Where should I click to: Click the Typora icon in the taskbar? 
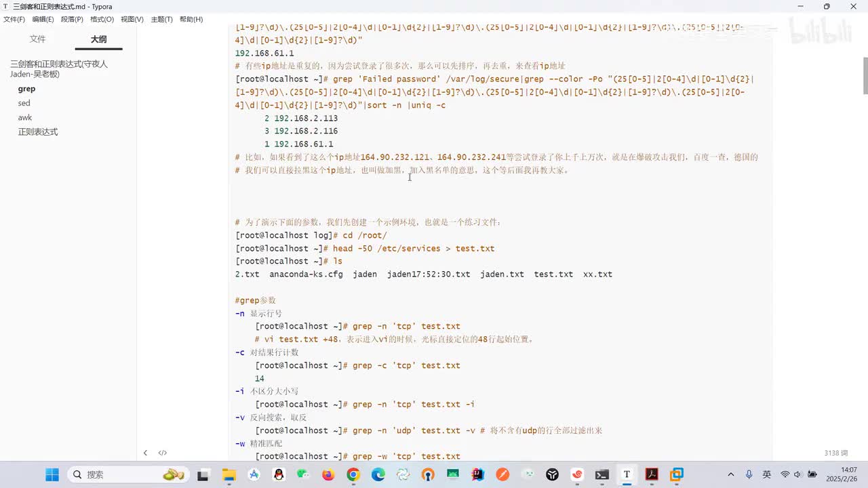point(627,474)
